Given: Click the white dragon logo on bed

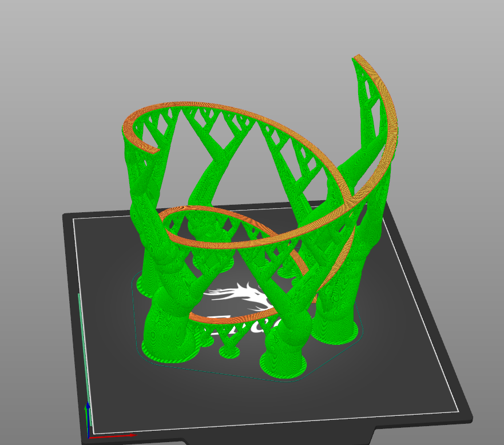Looking at the screenshot, I should click(x=239, y=296).
